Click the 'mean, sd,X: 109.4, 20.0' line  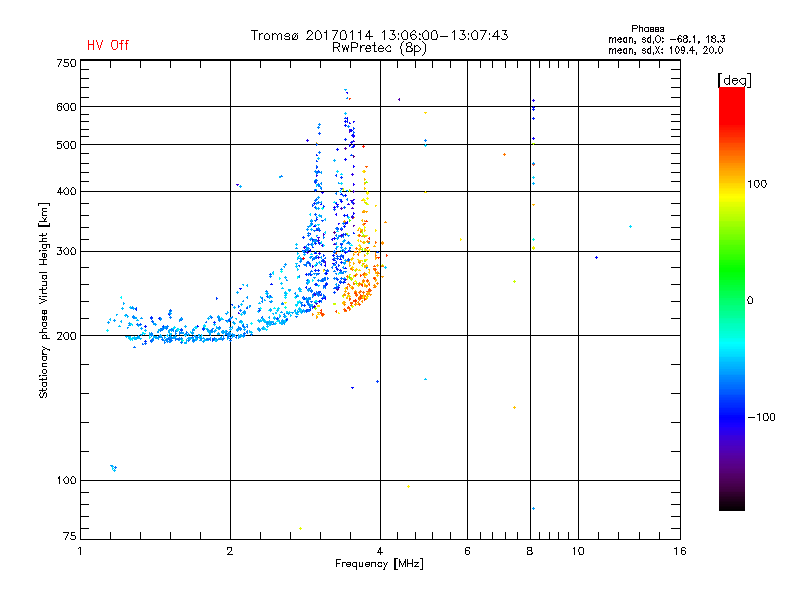pyautogui.click(x=665, y=50)
